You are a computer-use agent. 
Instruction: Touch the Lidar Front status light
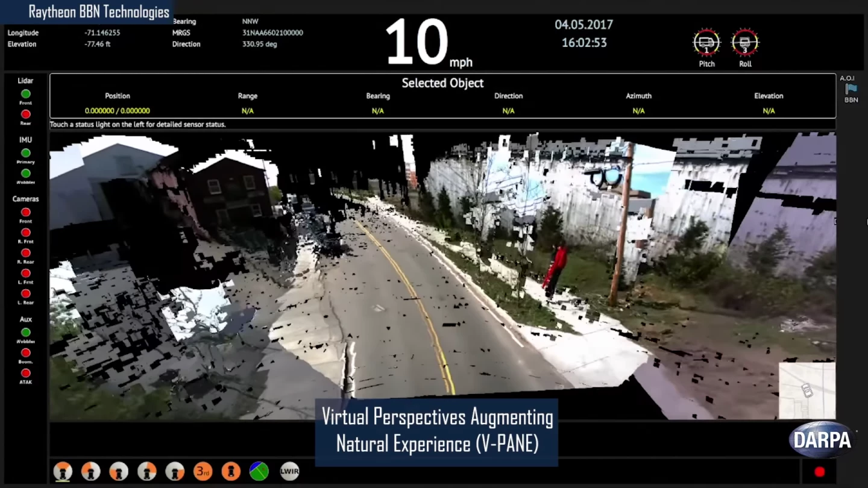[x=25, y=94]
